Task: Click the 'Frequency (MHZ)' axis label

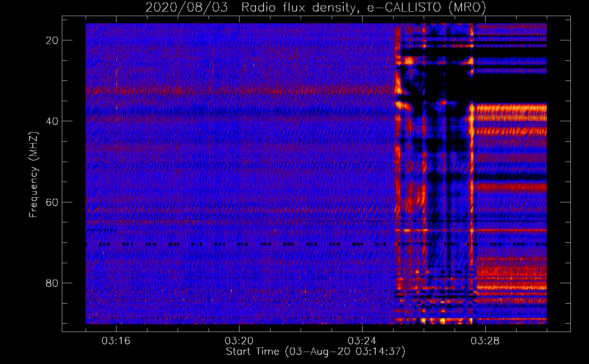Action: coord(33,175)
